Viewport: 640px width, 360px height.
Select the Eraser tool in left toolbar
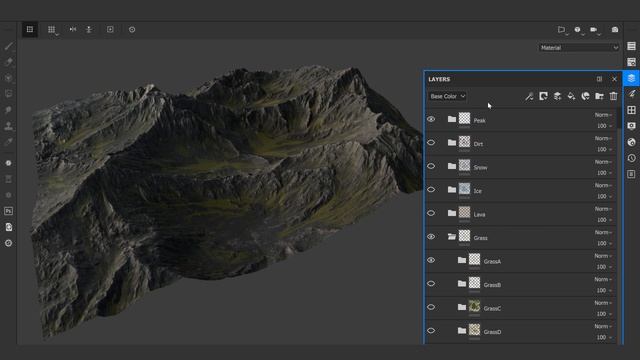point(9,62)
